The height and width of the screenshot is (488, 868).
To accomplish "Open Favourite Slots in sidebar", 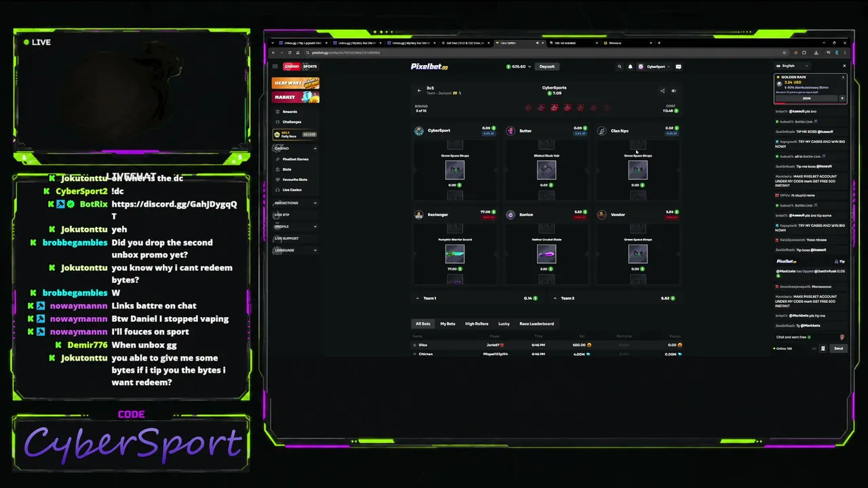I will coord(294,180).
